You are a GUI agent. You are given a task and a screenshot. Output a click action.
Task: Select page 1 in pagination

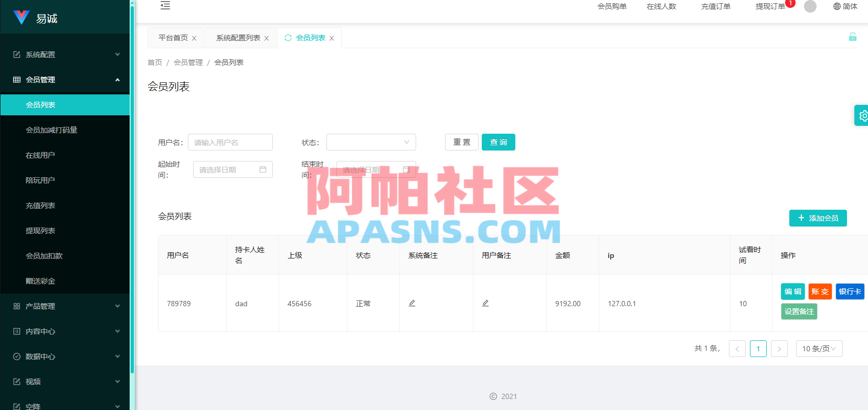pyautogui.click(x=758, y=349)
